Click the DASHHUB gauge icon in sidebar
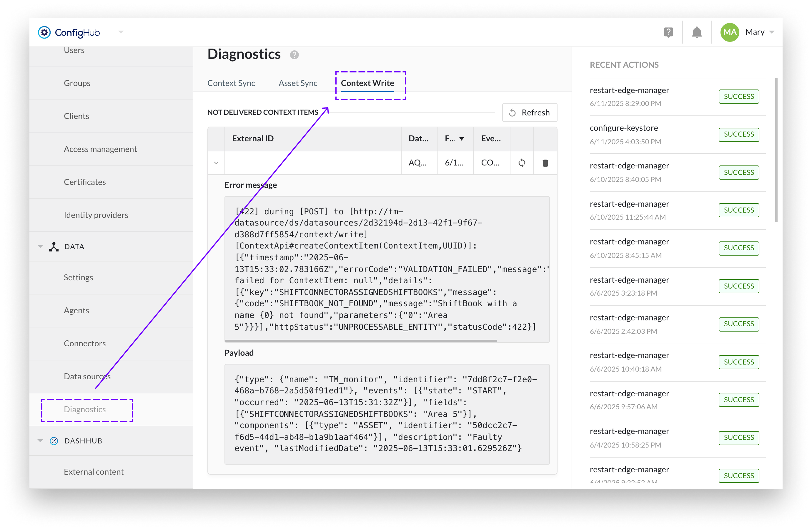812x530 pixels. [x=54, y=441]
